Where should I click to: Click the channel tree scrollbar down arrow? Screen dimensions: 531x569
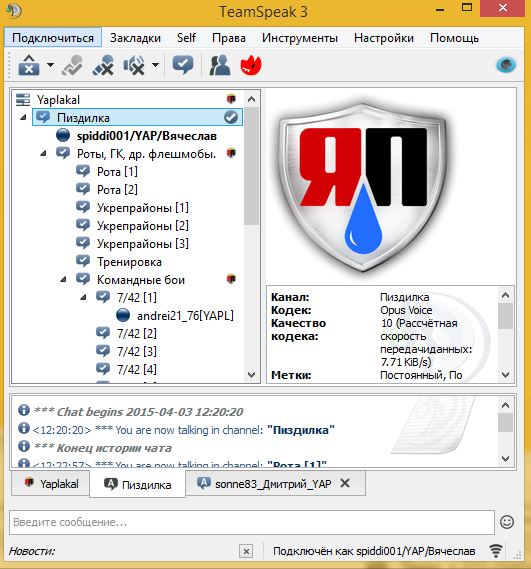click(x=251, y=375)
